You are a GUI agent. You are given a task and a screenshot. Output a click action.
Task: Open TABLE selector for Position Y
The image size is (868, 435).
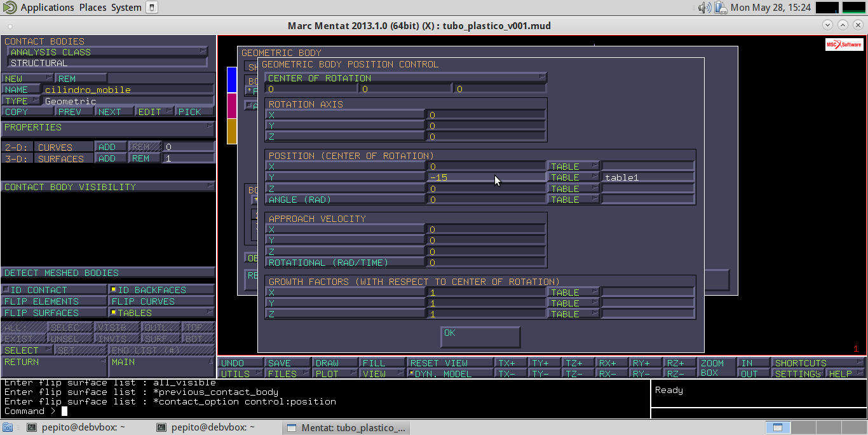574,177
